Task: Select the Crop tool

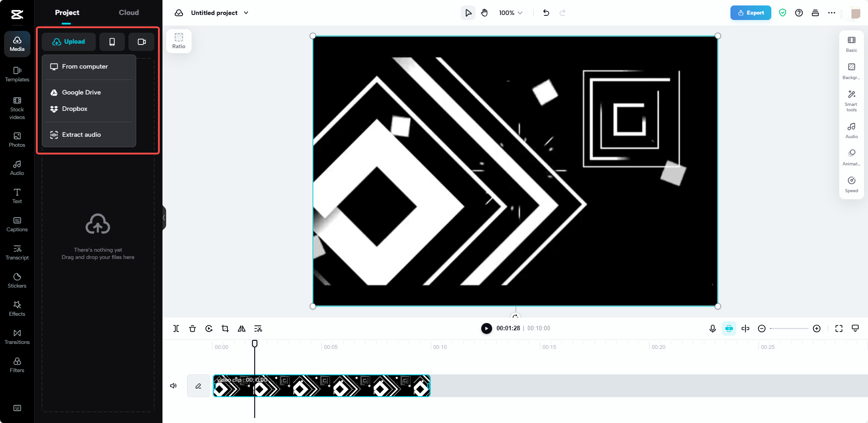Action: 225,328
